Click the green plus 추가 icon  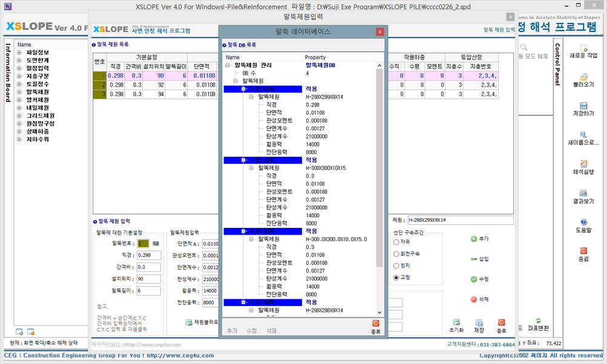473,239
